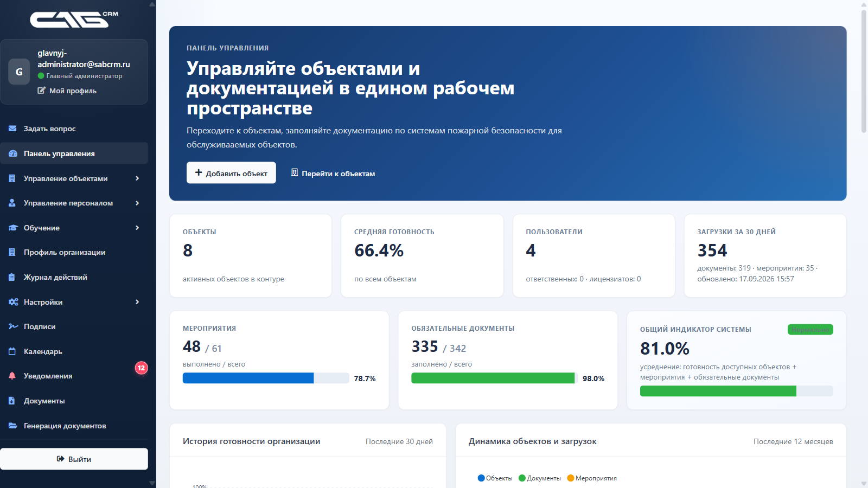
Task: Click the Выйти logout button
Action: click(x=74, y=459)
